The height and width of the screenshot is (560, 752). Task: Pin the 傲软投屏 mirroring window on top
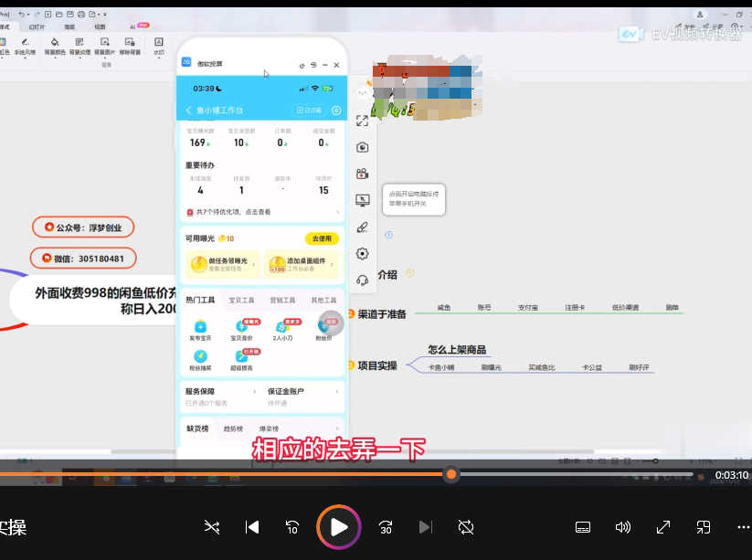302,66
